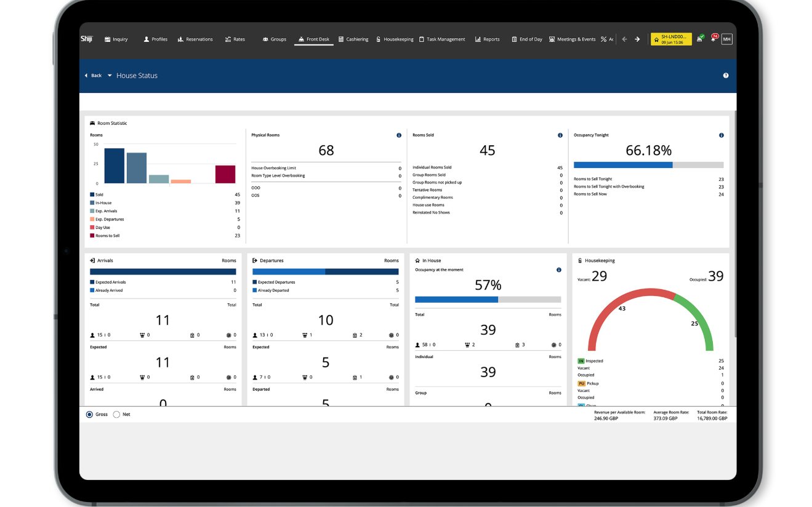This screenshot has height=507, width=812.
Task: Switch to the Reservations menu
Action: [195, 39]
